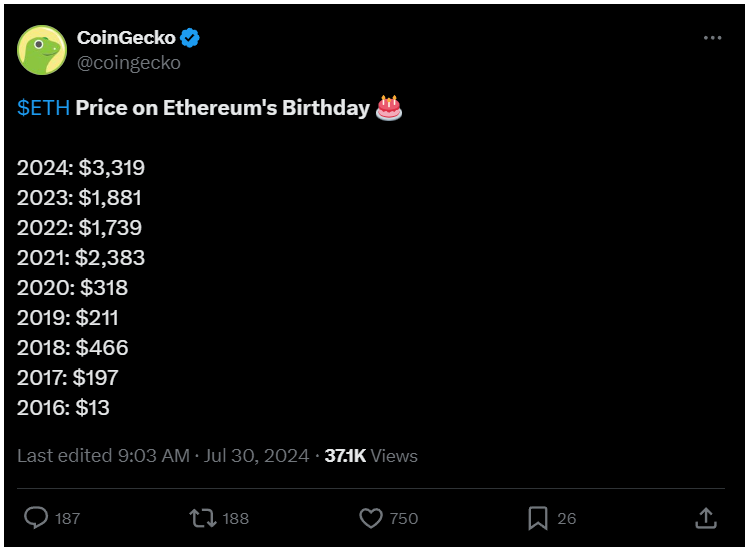Click the Jul 30, 2024 date

[257, 456]
